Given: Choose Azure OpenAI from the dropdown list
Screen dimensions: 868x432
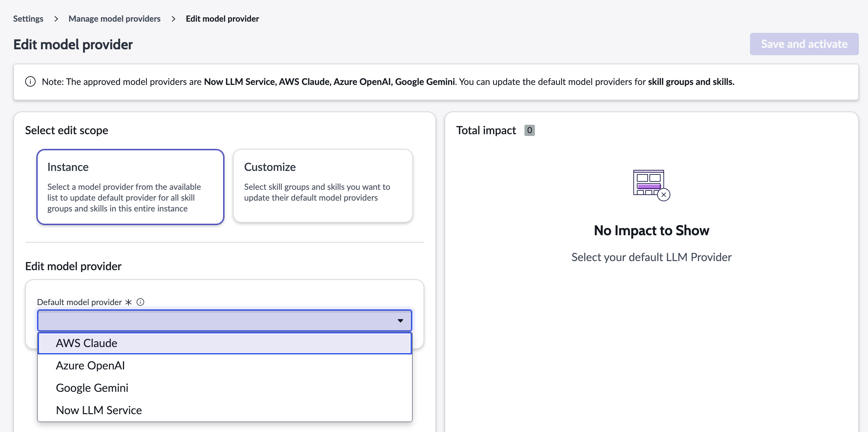Looking at the screenshot, I should (x=225, y=366).
